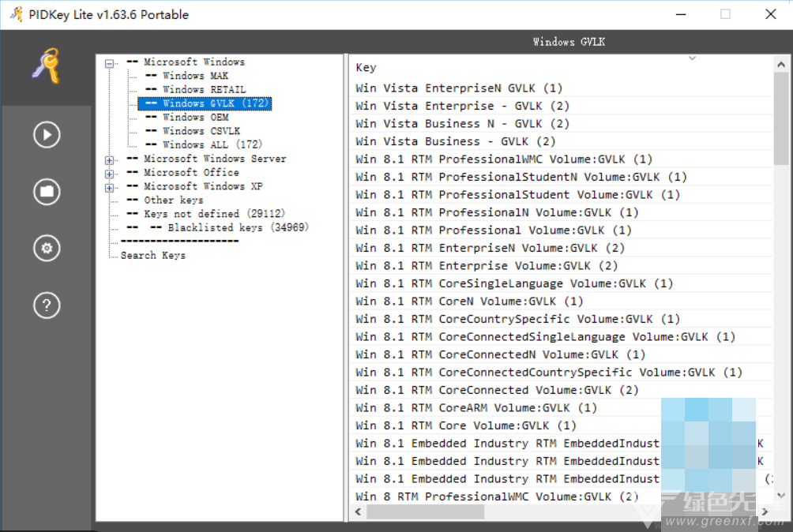Select Win 8.1 RTM EnterpriseN row
Image resolution: width=793 pixels, height=532 pixels.
point(562,248)
